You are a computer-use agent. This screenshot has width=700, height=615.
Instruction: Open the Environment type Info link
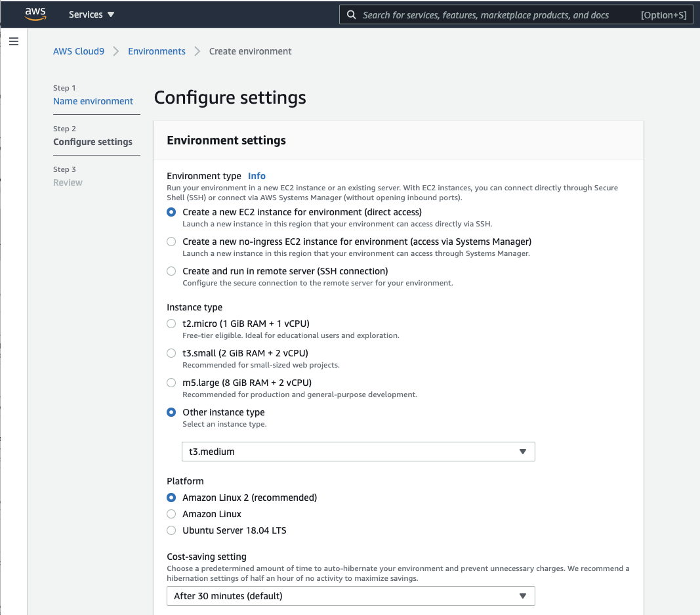[257, 176]
